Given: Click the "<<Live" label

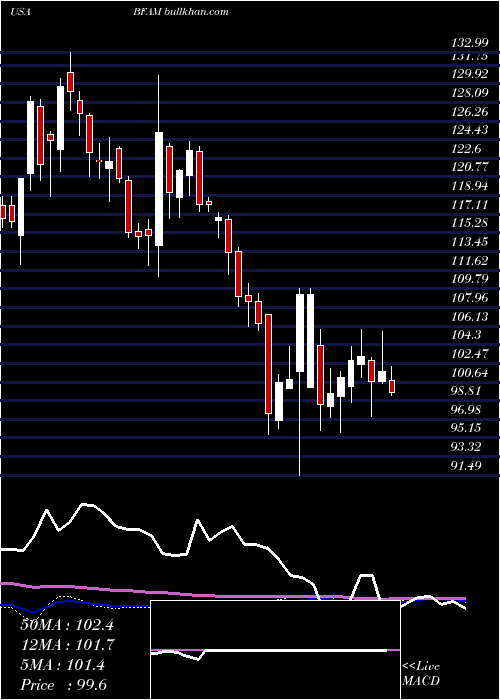Looking at the screenshot, I should pos(421,667).
